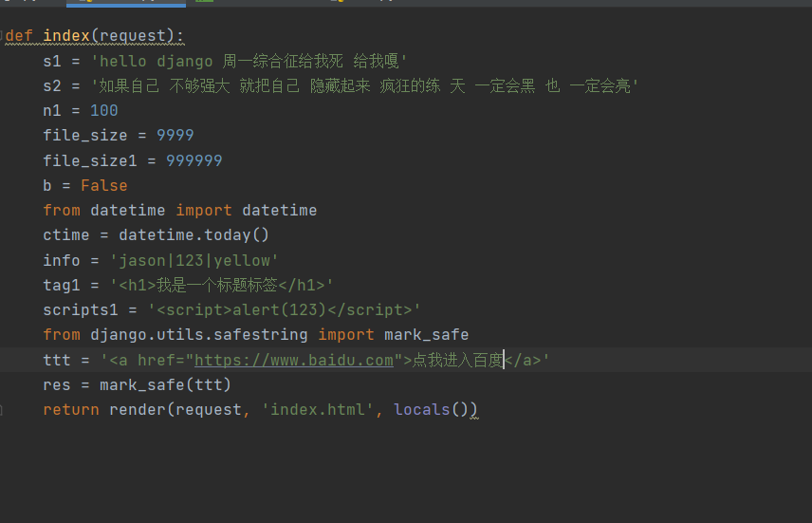Click the function name index
This screenshot has width=812, height=523.
[x=66, y=36]
